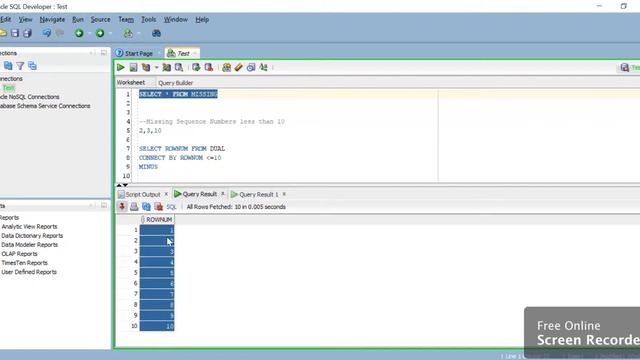Click the Run Script icon
This screenshot has width=640, height=360.
click(133, 67)
